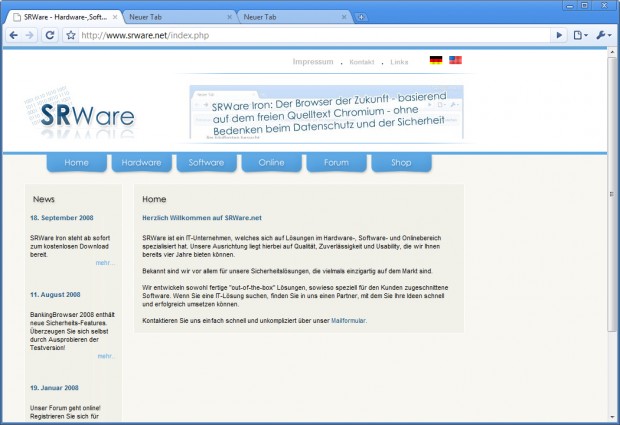
Task: Switch to the first Neuer Tab
Action: click(x=179, y=17)
